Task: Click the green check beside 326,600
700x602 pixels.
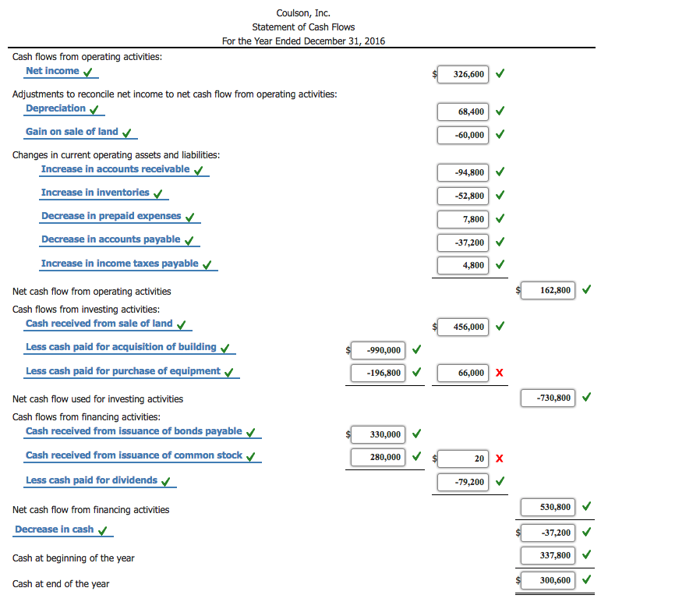Action: pos(500,73)
